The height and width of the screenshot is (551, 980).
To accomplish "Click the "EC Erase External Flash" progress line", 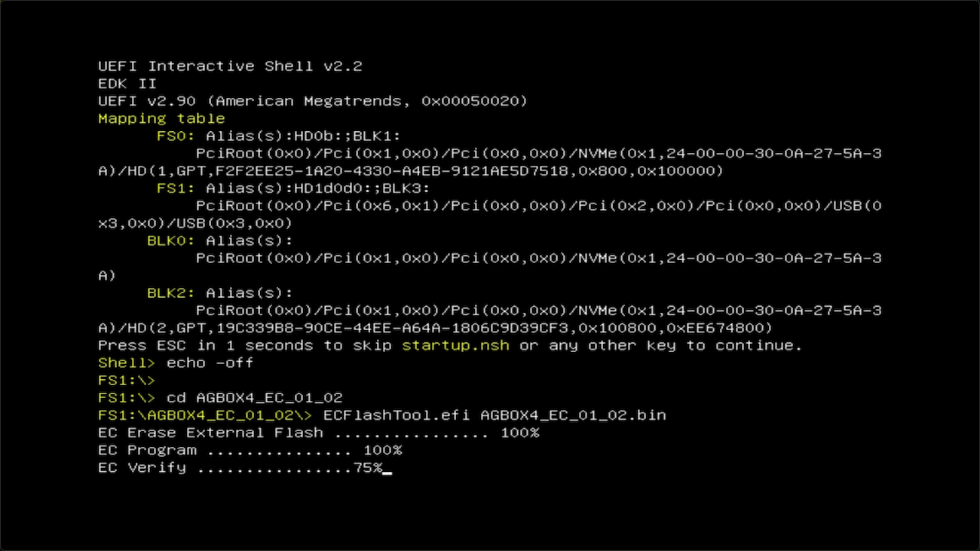I will pos(318,433).
